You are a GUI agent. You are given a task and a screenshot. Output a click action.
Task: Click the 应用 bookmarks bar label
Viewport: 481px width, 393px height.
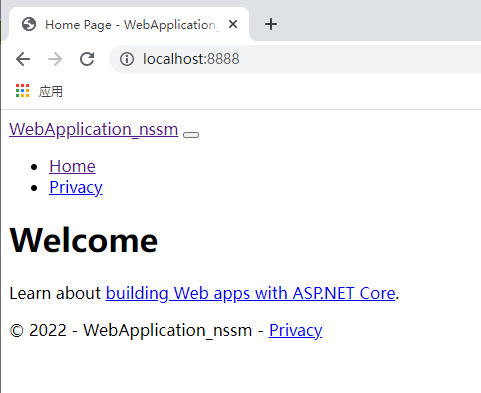tap(51, 91)
